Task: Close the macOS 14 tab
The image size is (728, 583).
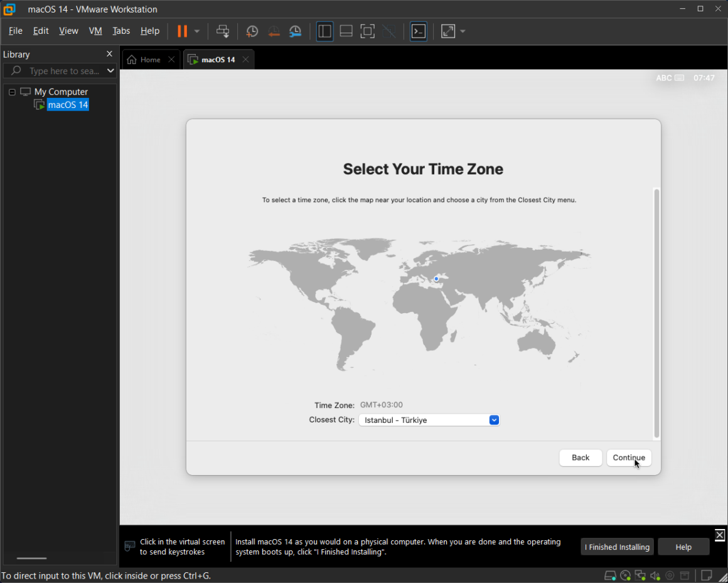Action: click(x=245, y=60)
